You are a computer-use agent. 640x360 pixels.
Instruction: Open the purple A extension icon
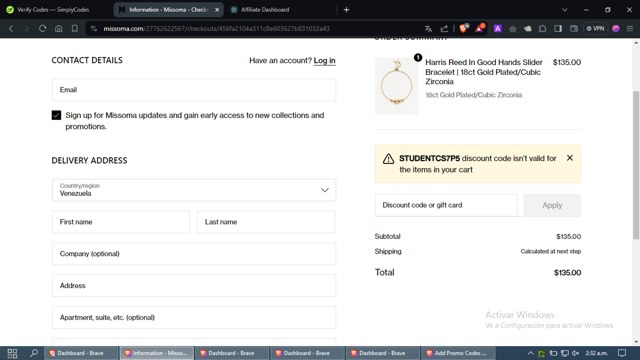(498, 29)
